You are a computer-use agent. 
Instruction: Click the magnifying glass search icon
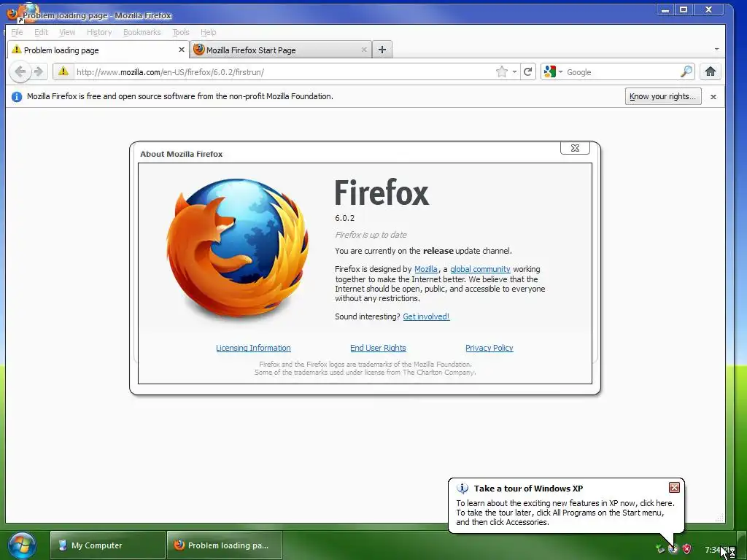tap(686, 72)
